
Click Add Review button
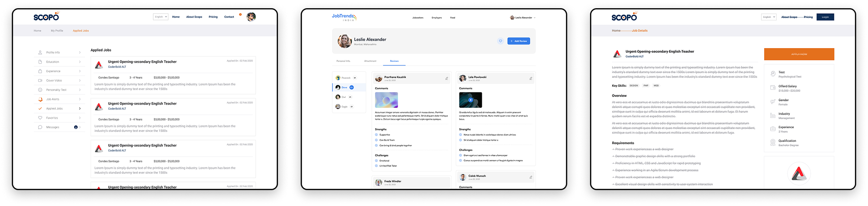click(x=519, y=41)
